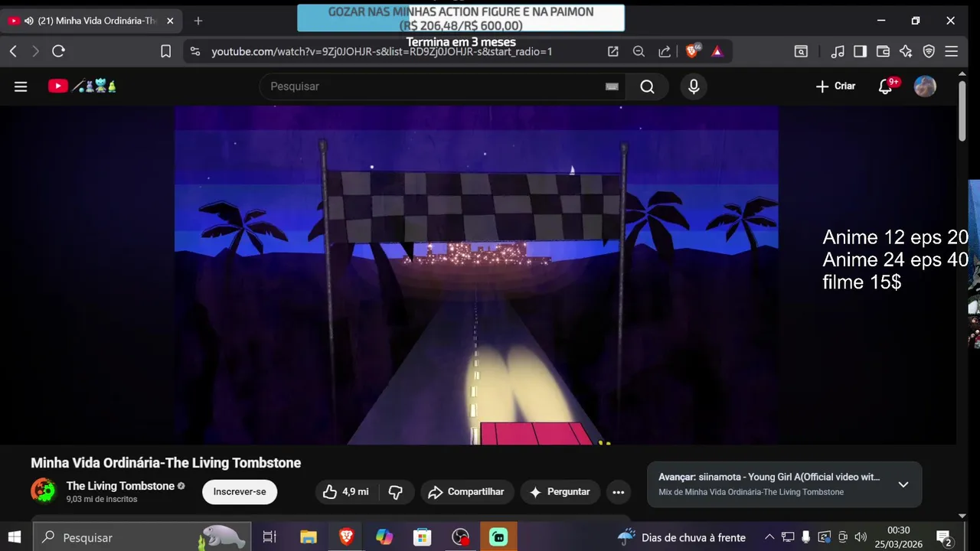
Task: Click Brave browser taskbar icon
Action: click(x=346, y=537)
